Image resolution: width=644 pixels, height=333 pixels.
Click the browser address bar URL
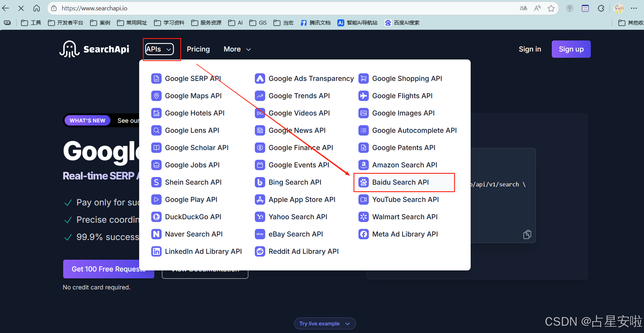94,8
